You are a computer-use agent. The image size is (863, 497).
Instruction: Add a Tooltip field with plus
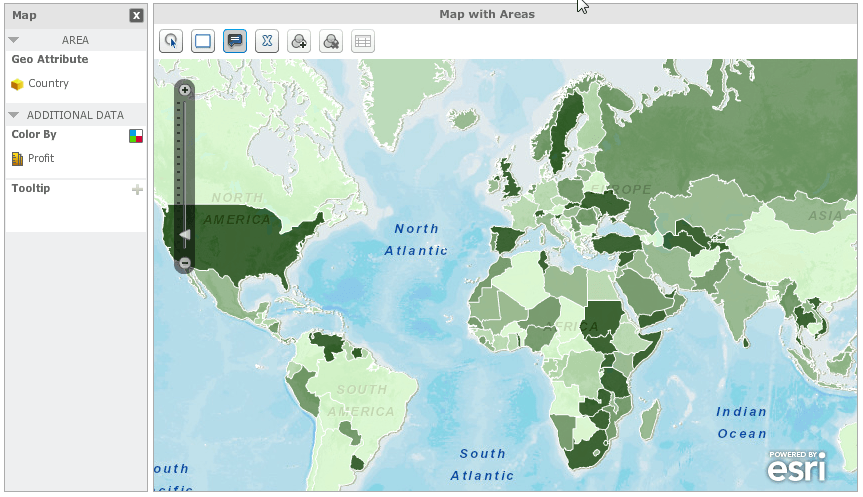point(138,190)
